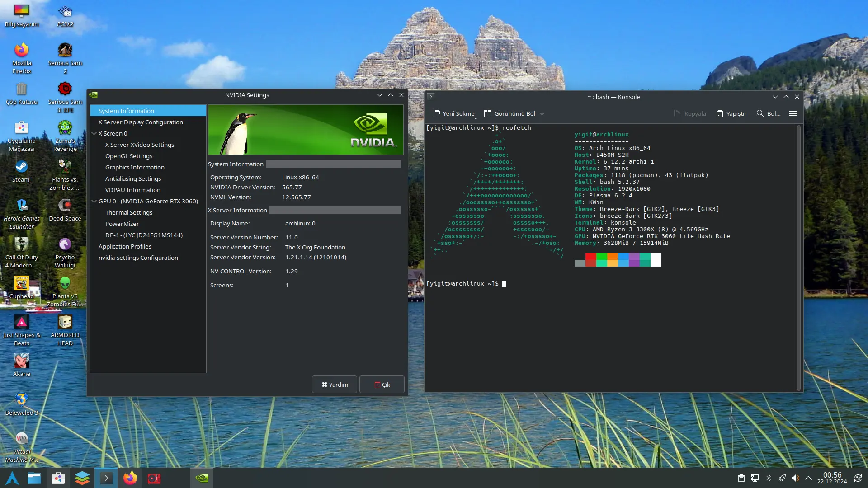The height and width of the screenshot is (488, 868).
Task: Collapse the X Screen 0 tree node
Action: (x=94, y=133)
